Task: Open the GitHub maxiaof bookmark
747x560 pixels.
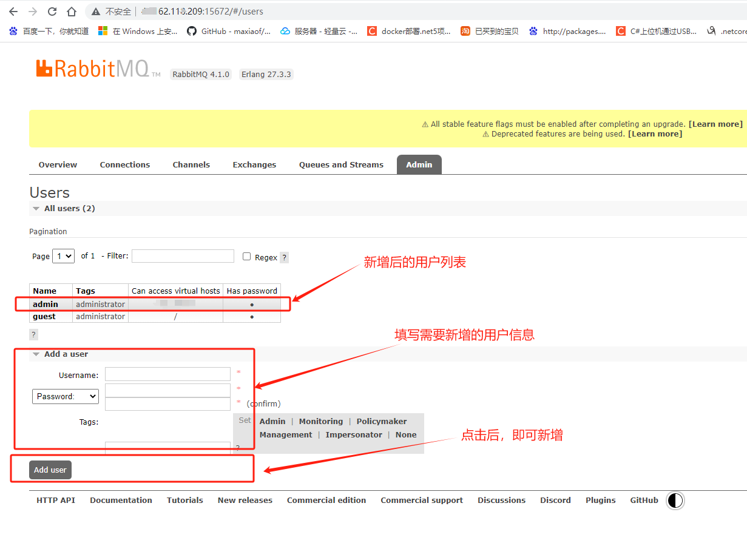Action: 229,31
